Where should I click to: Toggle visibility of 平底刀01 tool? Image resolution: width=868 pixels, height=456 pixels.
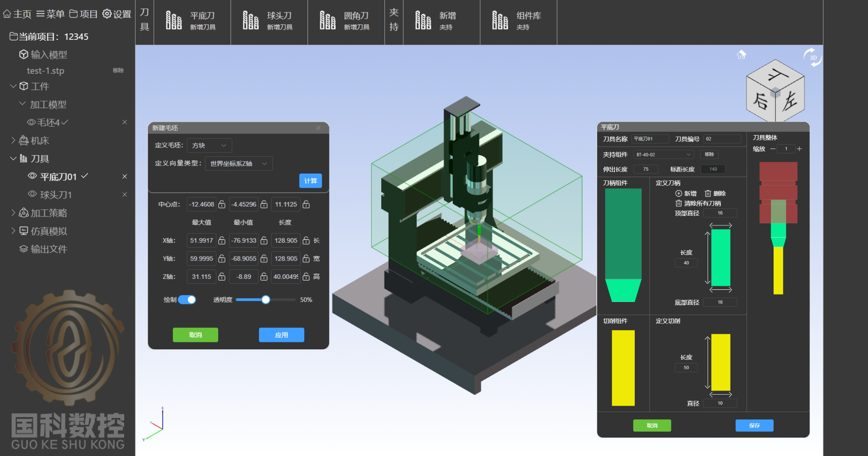point(32,176)
